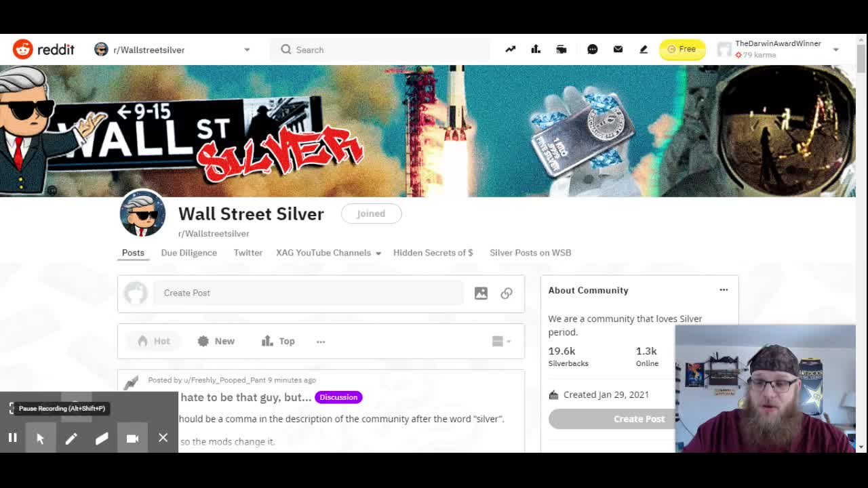Select the recorder eraser tool
Screen dimensions: 868x488
coord(102,438)
